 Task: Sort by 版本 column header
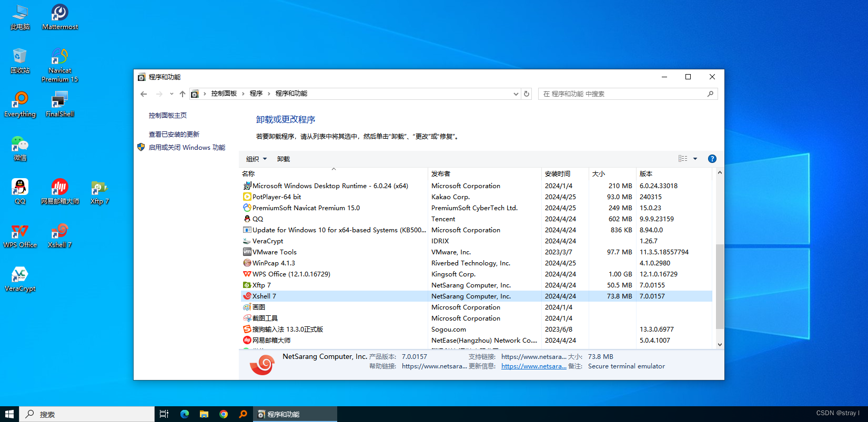click(x=674, y=173)
